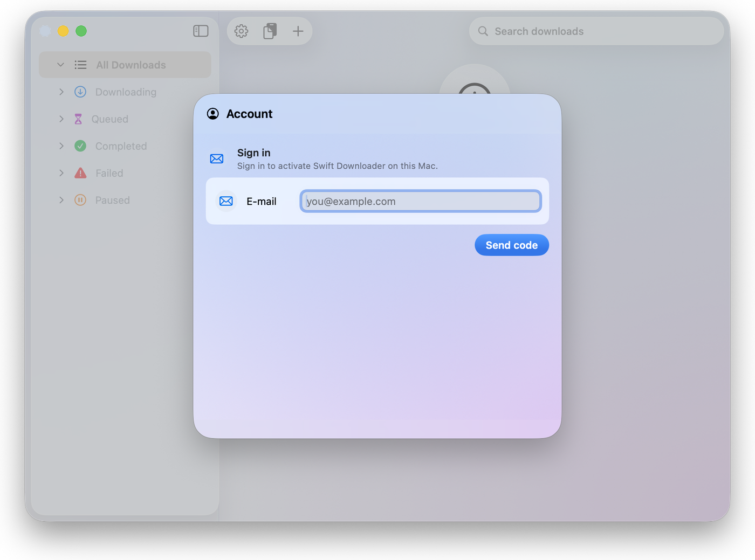Click the Send code button
This screenshot has width=755, height=560.
512,245
